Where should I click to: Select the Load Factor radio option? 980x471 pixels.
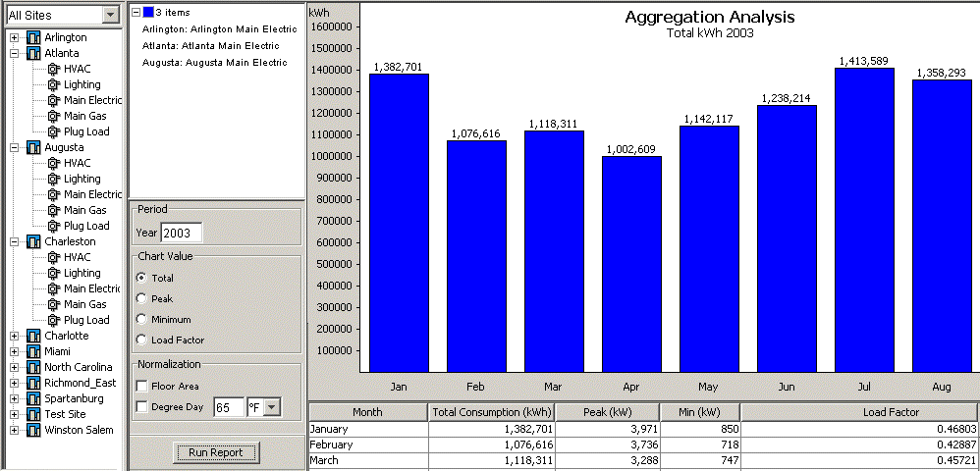[142, 340]
